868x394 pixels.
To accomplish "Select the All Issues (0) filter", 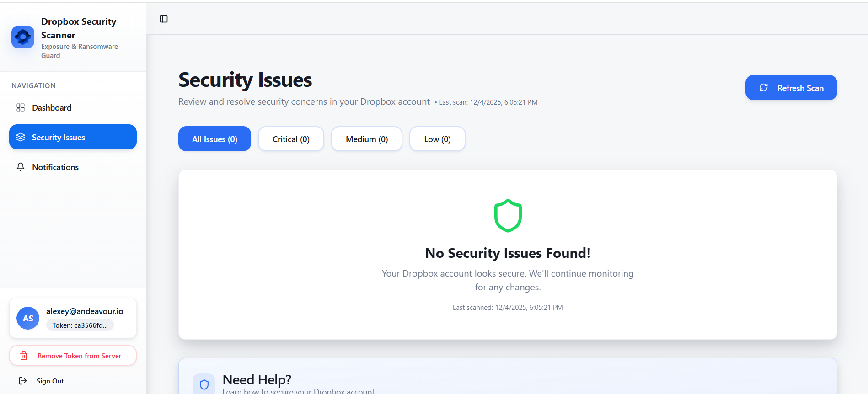I will pos(214,139).
